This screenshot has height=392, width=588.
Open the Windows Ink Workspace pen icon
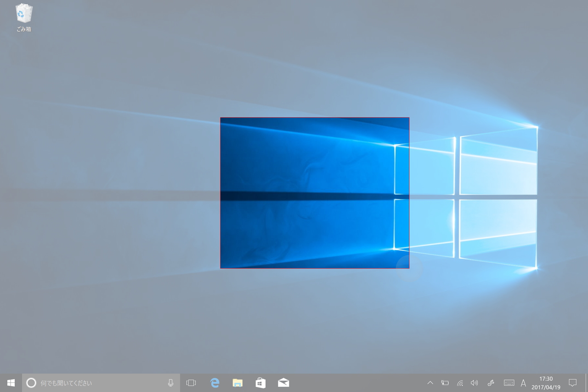click(x=491, y=383)
